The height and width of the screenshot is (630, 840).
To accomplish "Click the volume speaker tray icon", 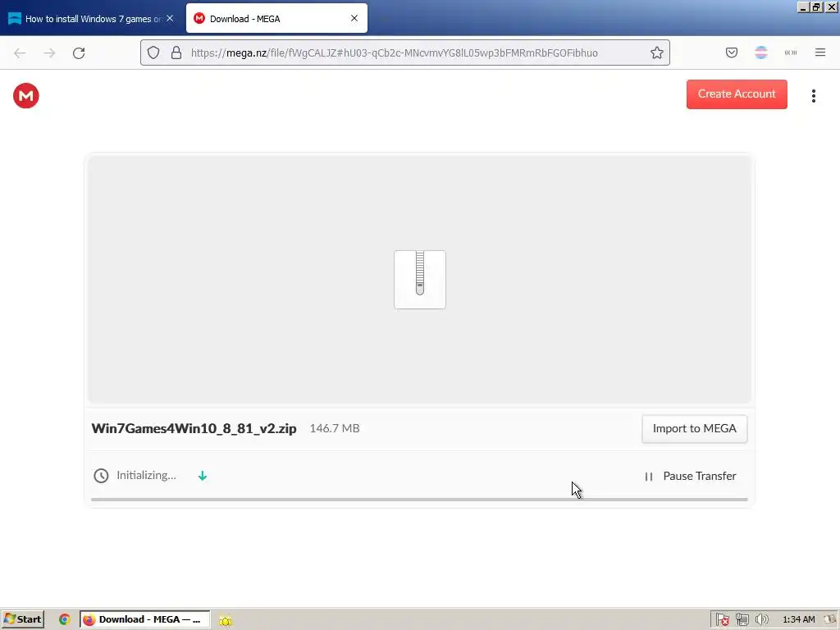I will (x=761, y=620).
